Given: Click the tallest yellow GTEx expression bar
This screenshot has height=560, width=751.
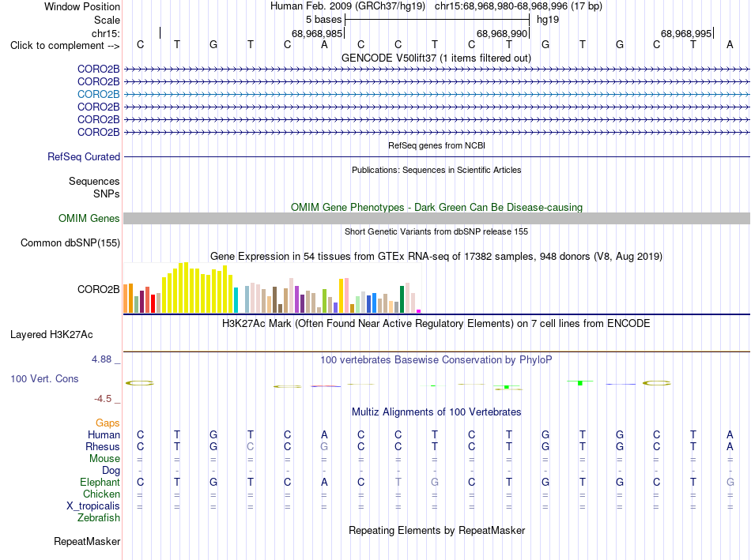Looking at the screenshot, I should [x=187, y=288].
